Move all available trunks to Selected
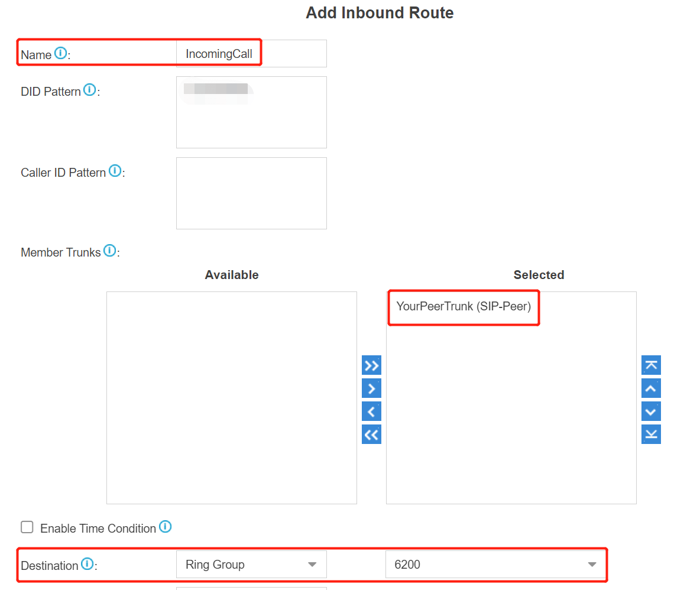The width and height of the screenshot is (700, 590). (x=371, y=365)
